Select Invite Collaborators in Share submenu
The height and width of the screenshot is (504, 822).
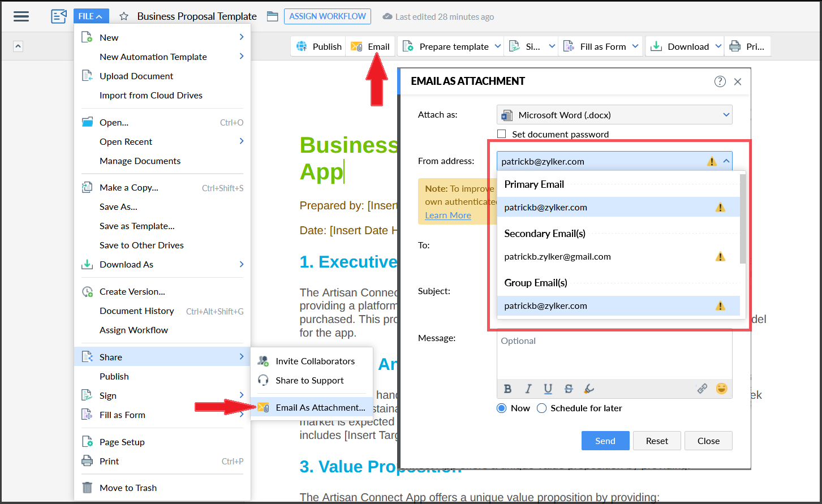(x=312, y=361)
